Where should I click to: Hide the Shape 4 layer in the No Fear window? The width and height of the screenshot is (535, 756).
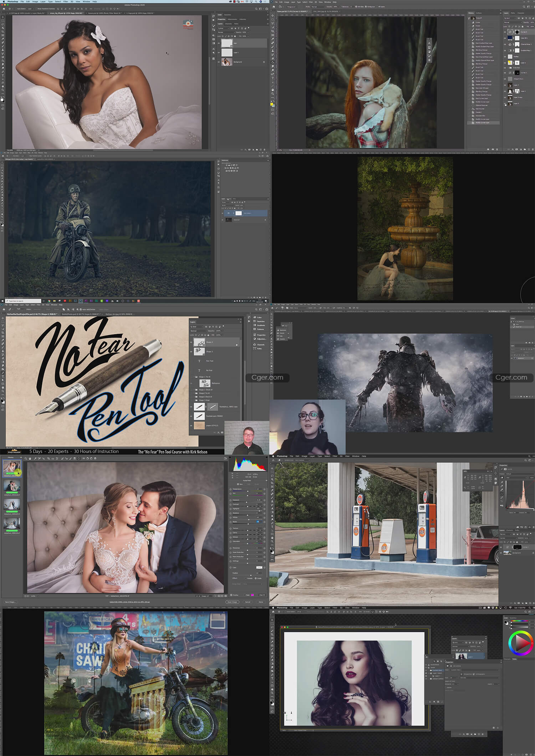click(x=191, y=342)
